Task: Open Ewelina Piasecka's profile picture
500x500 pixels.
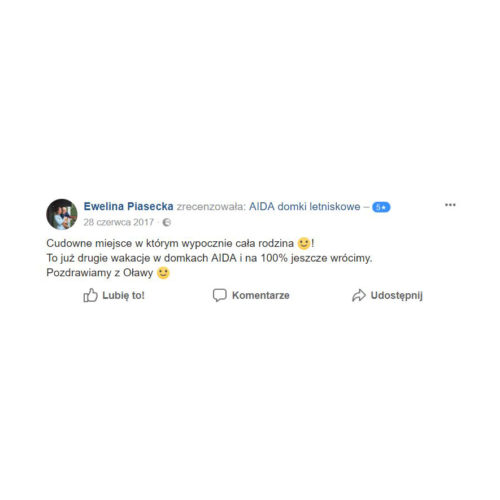Action: click(x=62, y=214)
